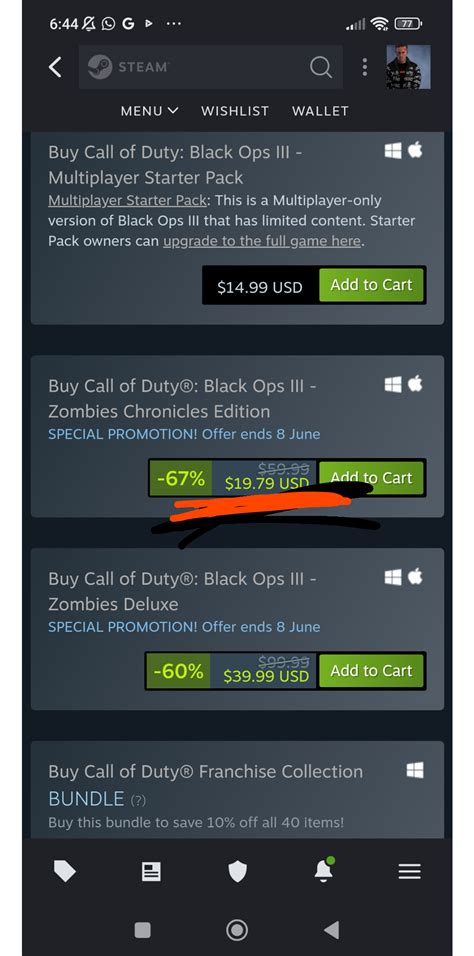Open the hamburger menu in bottom bar
The image size is (474, 956).
point(409,872)
